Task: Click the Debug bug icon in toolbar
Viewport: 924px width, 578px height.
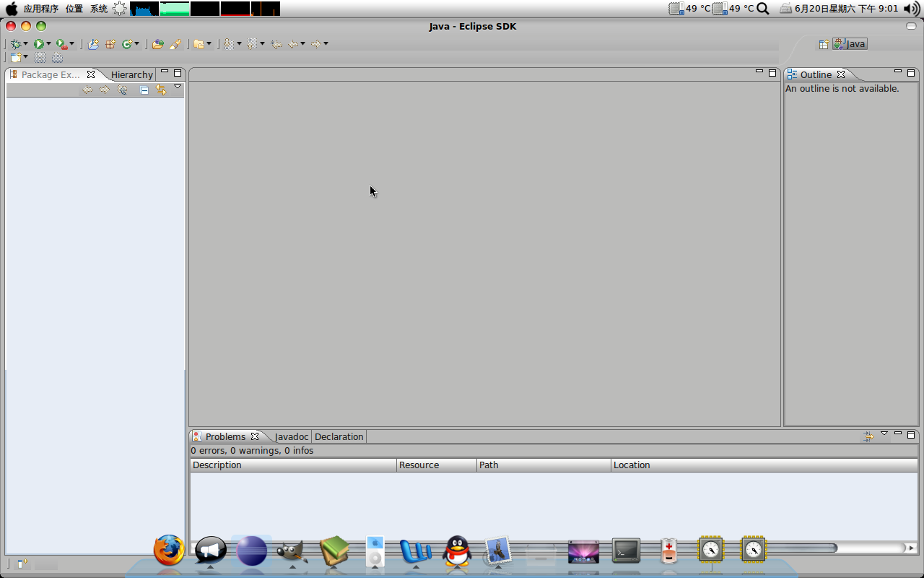Action: pos(15,44)
